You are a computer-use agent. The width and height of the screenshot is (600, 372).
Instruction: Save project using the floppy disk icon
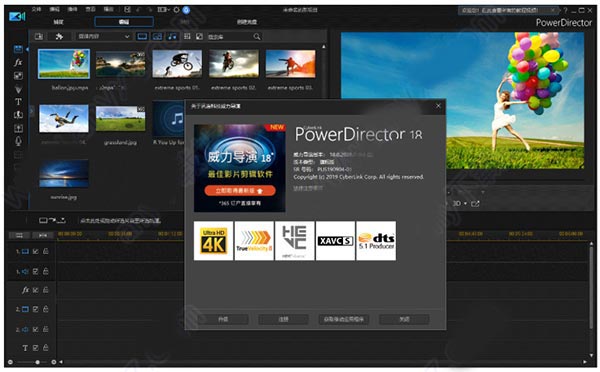[x=127, y=10]
